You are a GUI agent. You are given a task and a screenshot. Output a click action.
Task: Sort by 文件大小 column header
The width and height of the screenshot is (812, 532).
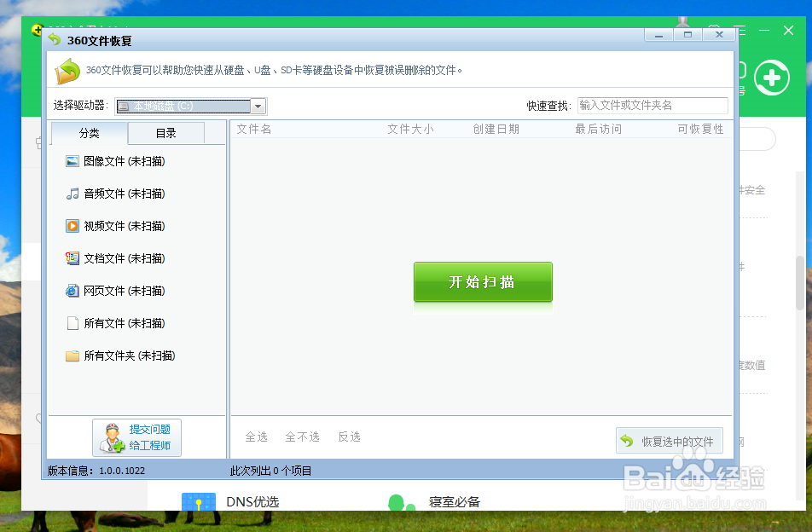tap(410, 130)
